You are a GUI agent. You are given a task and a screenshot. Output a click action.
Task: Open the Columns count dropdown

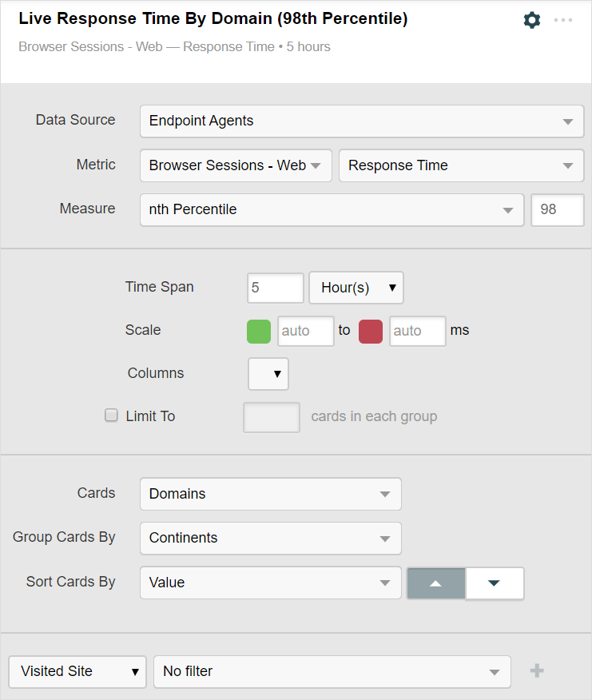coord(268,373)
